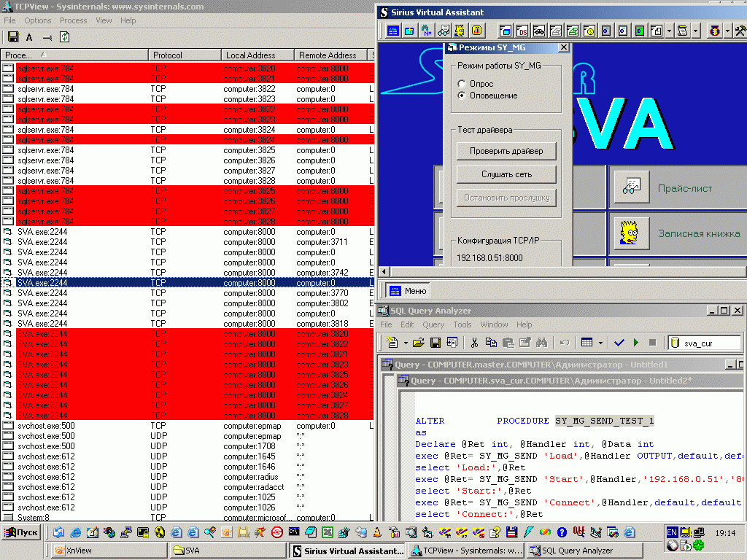Open the results mode dropdown arrow in Query Analyzer
Screen dimensions: 747x560
point(600,343)
